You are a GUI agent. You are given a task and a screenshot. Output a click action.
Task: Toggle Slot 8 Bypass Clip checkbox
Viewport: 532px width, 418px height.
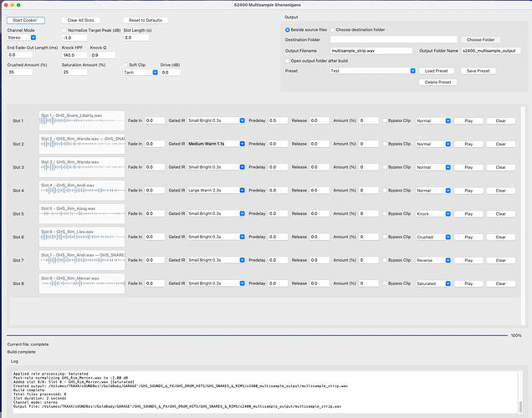385,283
